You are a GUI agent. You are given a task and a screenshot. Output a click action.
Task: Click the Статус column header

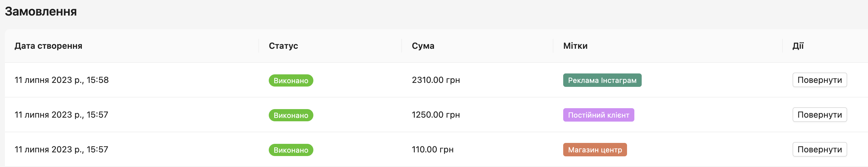[x=283, y=46]
